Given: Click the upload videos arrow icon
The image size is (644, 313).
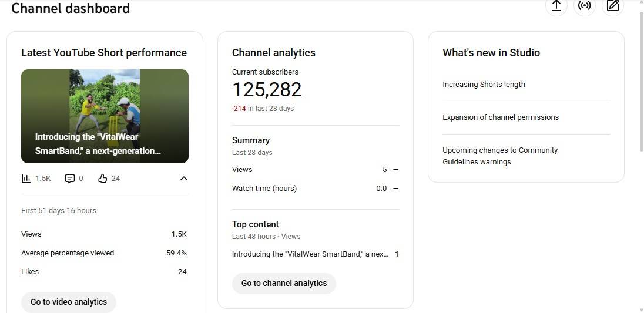Looking at the screenshot, I should coord(556,6).
